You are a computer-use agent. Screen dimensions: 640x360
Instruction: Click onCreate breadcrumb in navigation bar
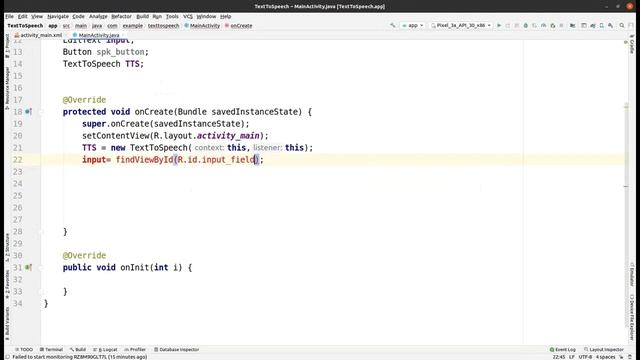point(238,25)
